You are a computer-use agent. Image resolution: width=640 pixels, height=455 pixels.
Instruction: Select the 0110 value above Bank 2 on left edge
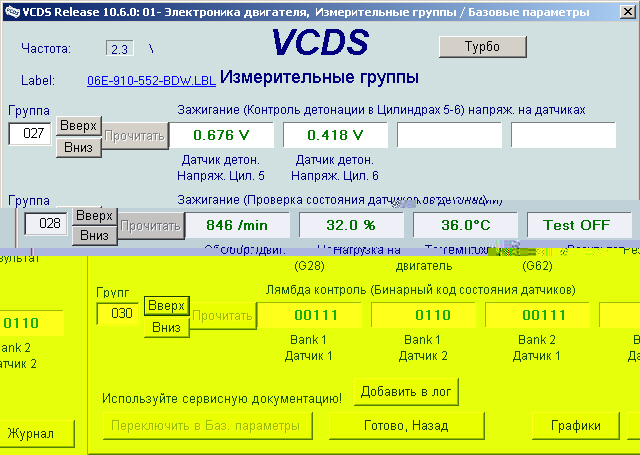[31, 323]
